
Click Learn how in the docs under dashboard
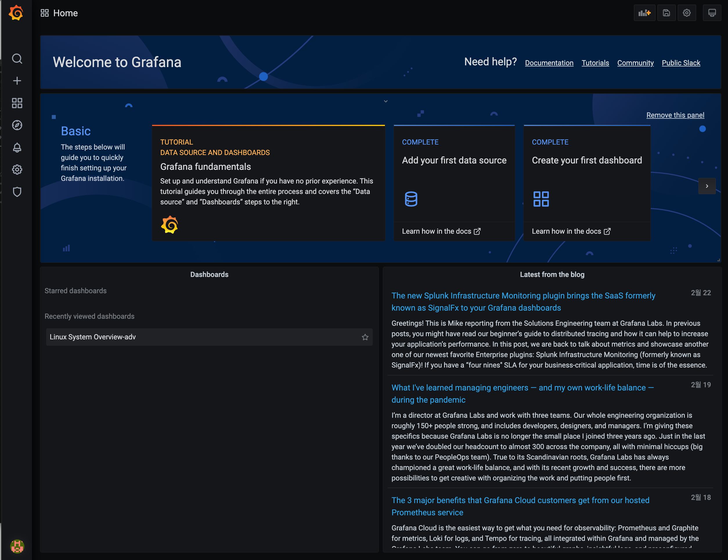pos(571,231)
